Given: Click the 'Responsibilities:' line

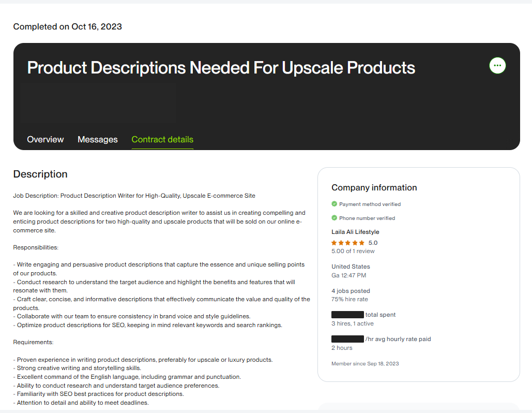Looking at the screenshot, I should (36, 247).
